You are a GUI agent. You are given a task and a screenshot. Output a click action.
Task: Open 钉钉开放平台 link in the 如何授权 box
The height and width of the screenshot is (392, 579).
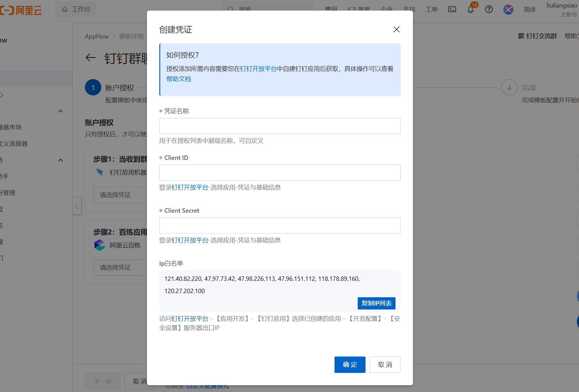point(258,69)
